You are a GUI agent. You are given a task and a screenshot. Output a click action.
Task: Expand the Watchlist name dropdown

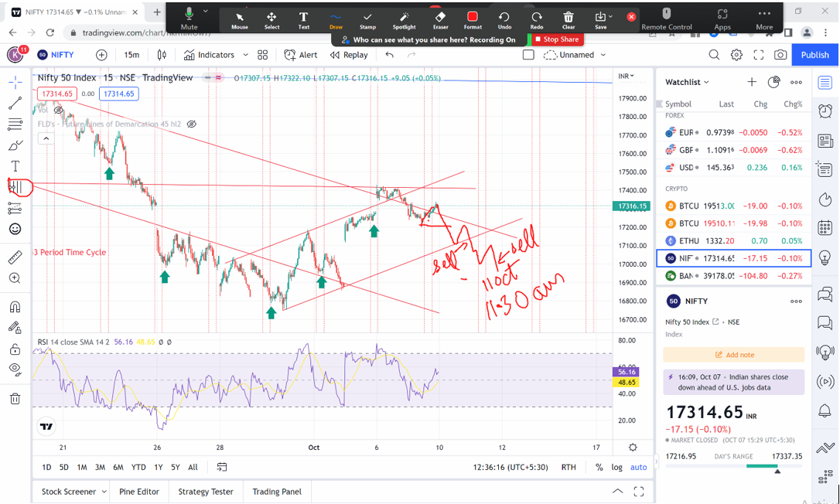tap(687, 82)
